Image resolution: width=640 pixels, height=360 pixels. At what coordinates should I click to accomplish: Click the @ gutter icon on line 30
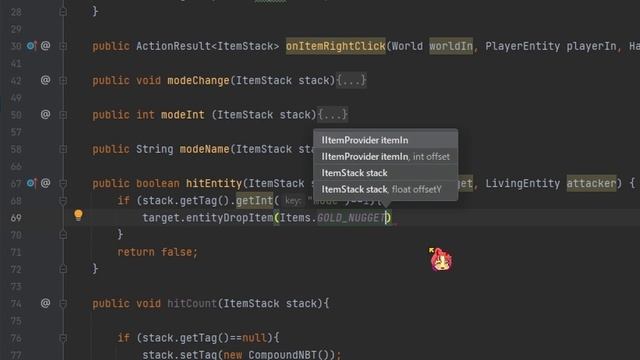(x=45, y=46)
